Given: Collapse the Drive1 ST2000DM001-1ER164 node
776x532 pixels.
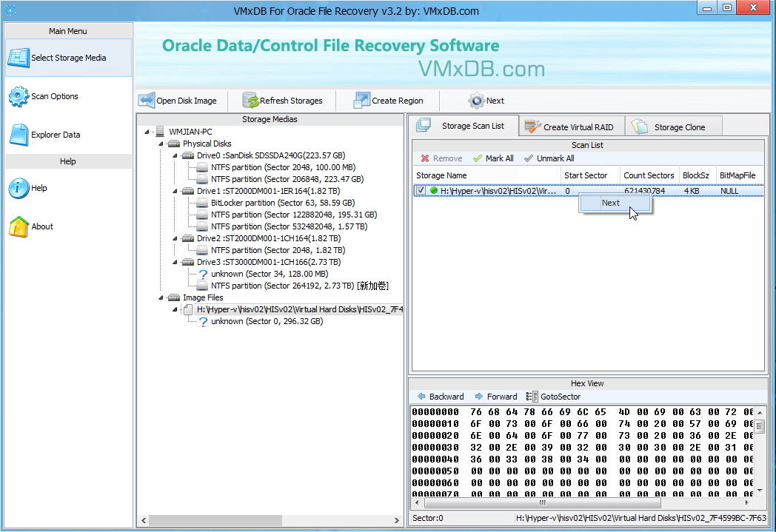Looking at the screenshot, I should tap(175, 192).
